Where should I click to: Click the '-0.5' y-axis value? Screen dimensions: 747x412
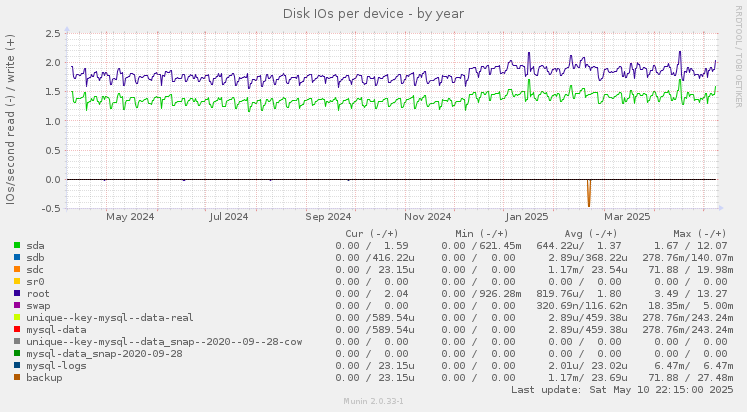(51, 209)
